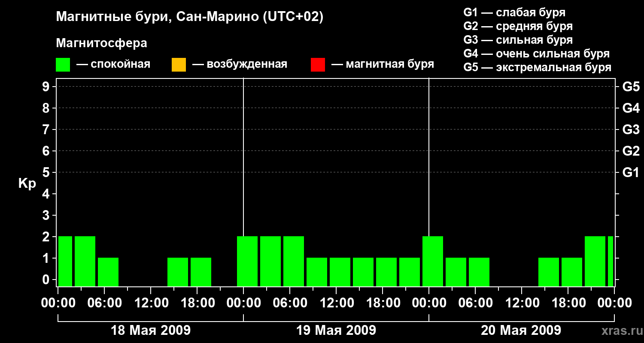The image size is (644, 343).
Task: Click the '— возбужденная' legend label
Action: (240, 64)
